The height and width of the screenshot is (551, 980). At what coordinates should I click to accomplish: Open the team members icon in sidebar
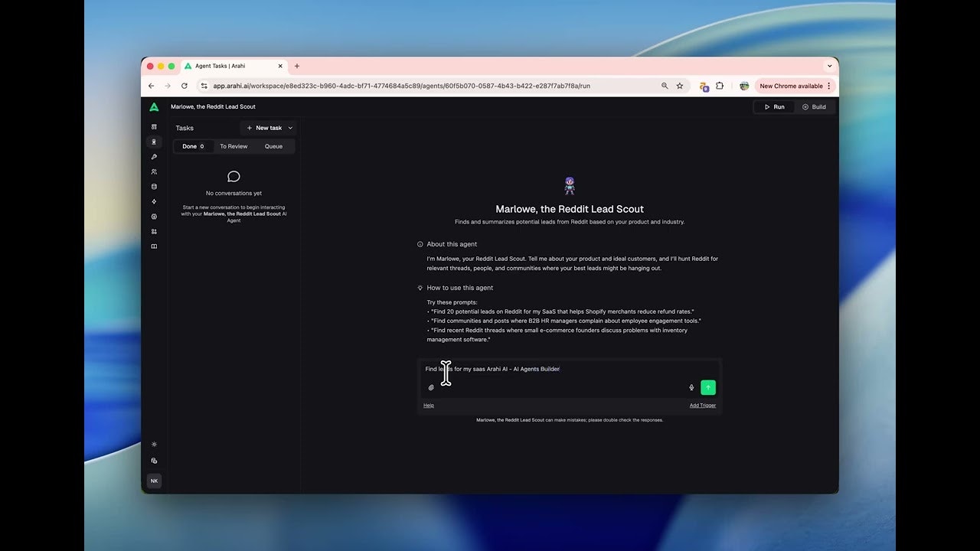pyautogui.click(x=154, y=171)
